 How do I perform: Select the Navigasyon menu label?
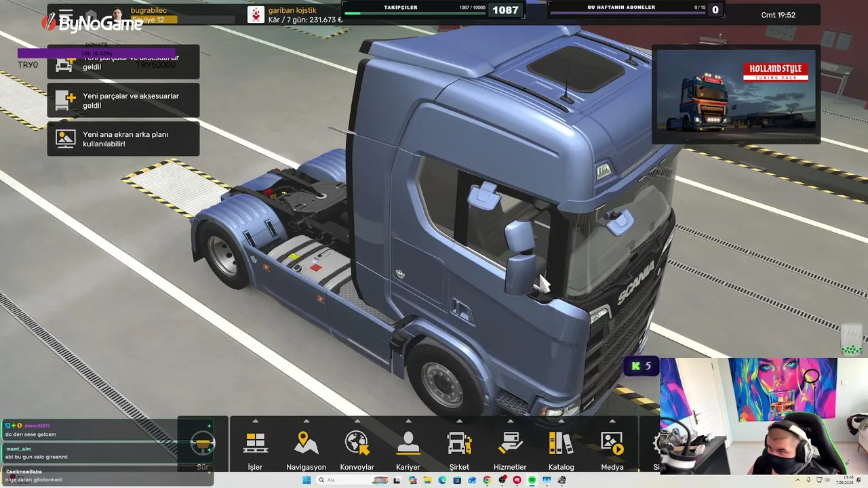point(307,467)
